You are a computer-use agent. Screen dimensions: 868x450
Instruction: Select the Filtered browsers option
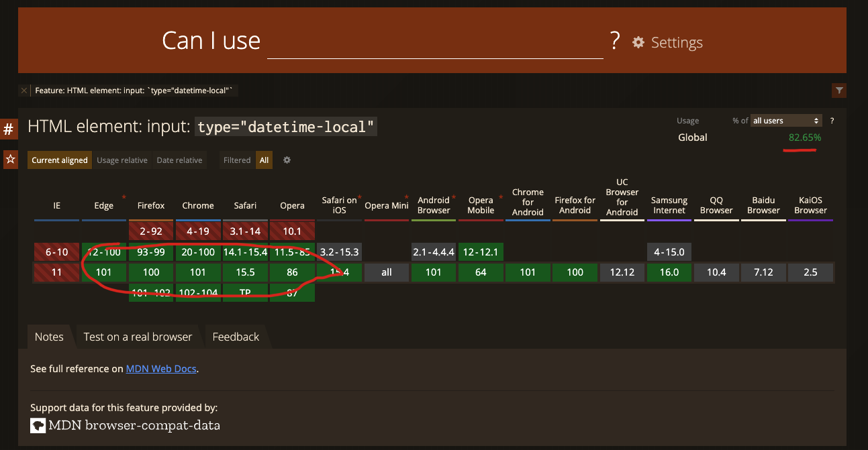coord(237,160)
